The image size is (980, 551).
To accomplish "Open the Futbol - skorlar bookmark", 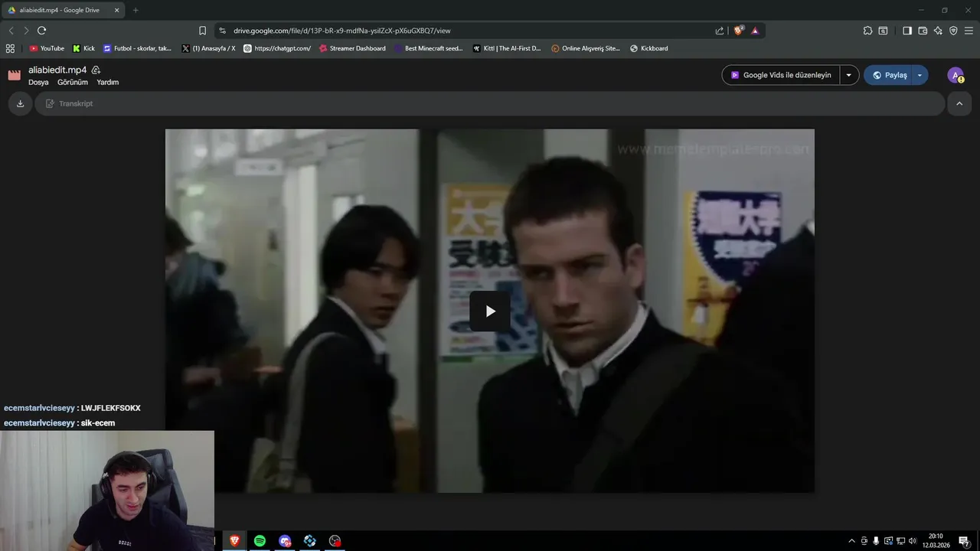I will point(138,48).
